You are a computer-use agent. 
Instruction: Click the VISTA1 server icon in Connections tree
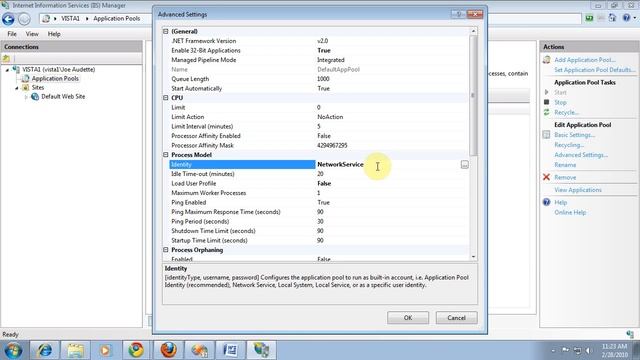[x=16, y=69]
